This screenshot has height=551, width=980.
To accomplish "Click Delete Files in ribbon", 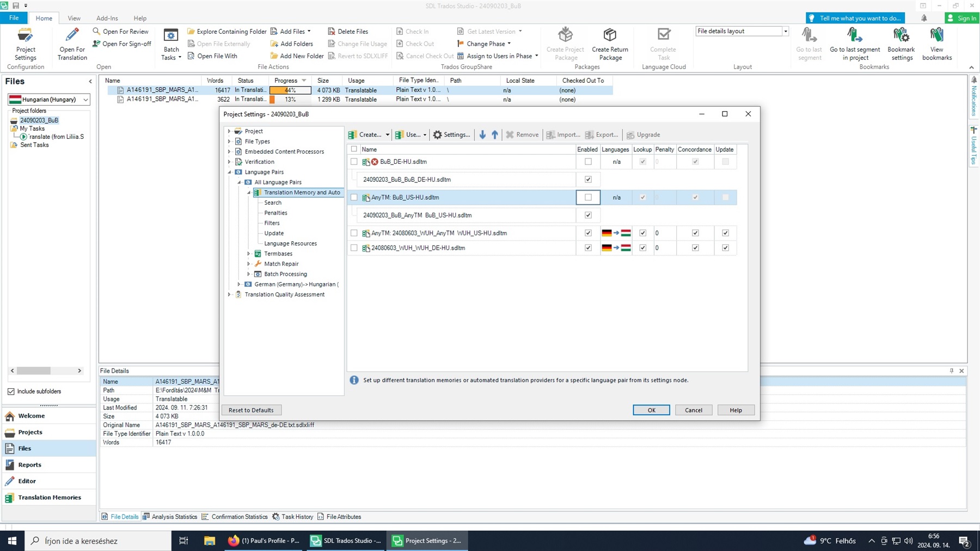I will pos(348,32).
